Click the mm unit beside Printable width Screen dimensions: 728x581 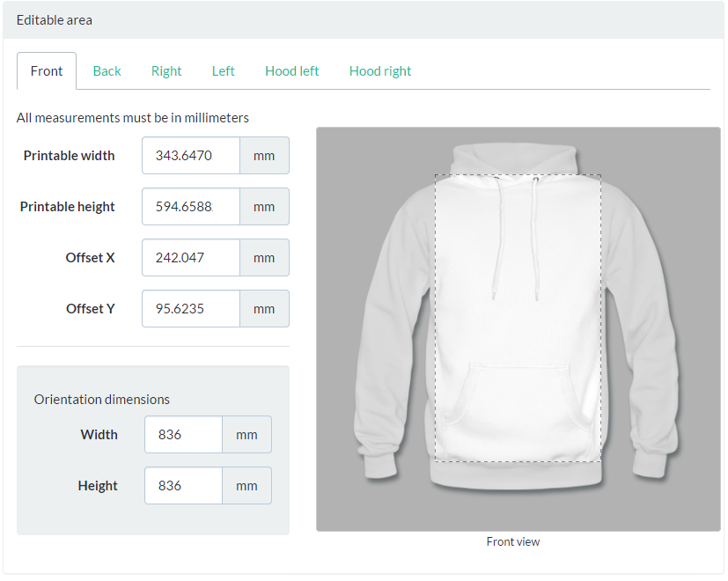264,156
